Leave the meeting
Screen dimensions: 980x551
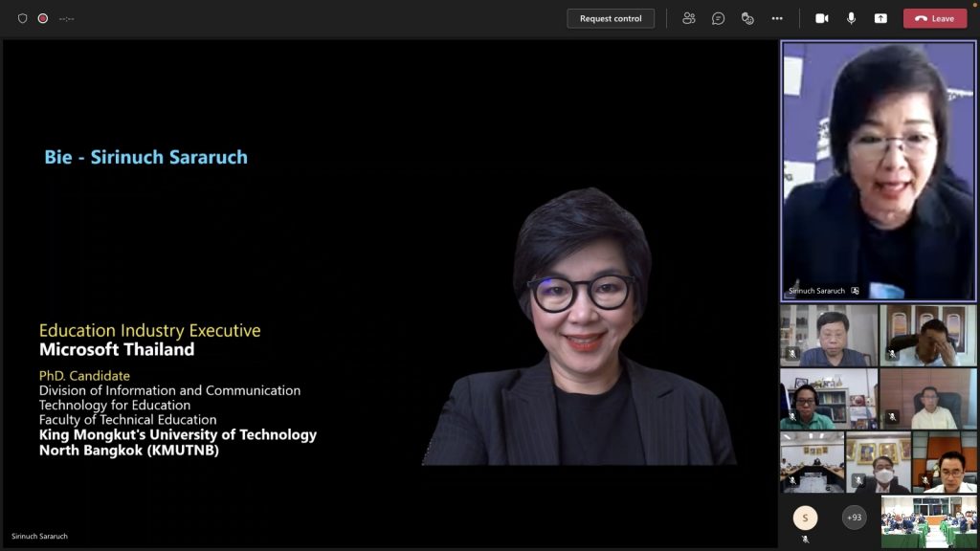pyautogui.click(x=934, y=18)
